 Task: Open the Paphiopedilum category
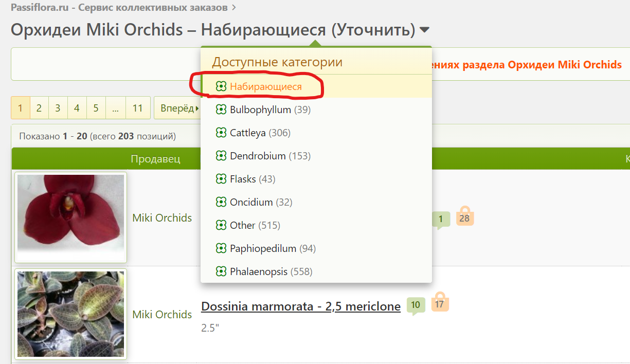263,248
